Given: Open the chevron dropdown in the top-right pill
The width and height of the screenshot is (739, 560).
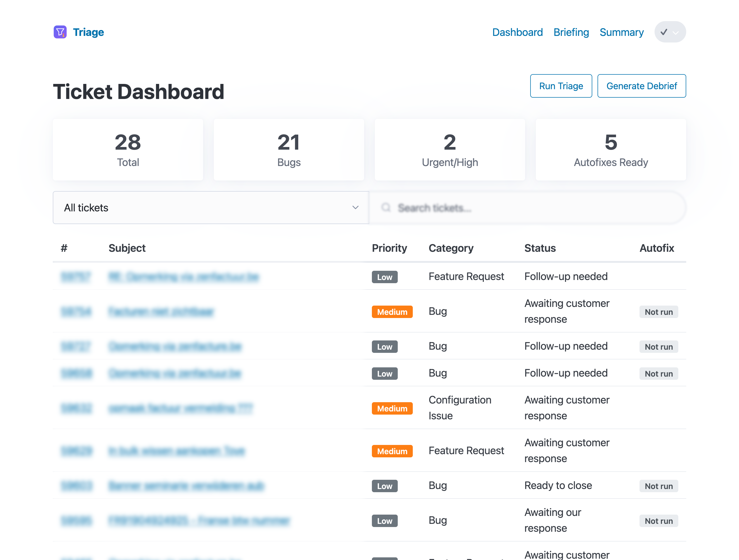Looking at the screenshot, I should 676,32.
